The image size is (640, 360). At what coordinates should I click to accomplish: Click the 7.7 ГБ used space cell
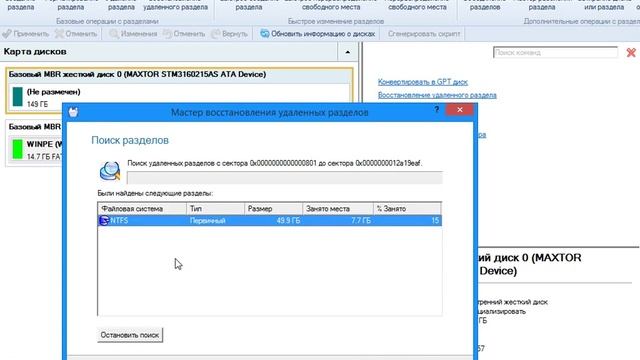(x=361, y=221)
